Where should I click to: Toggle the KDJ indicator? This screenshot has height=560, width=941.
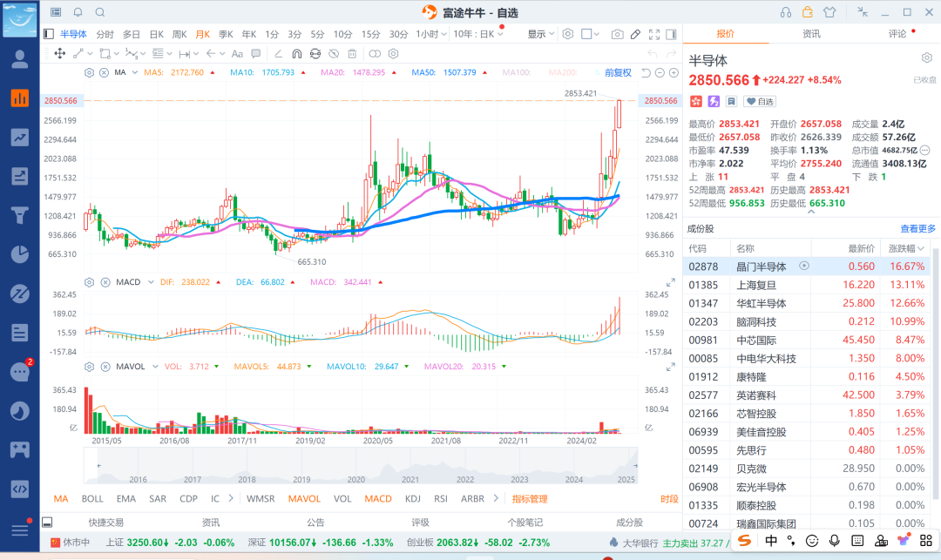[x=413, y=499]
